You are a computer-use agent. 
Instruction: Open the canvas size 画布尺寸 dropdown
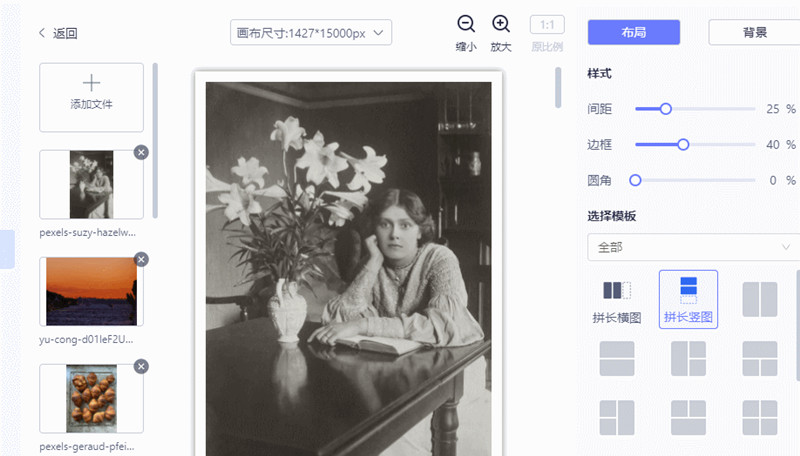[x=310, y=33]
